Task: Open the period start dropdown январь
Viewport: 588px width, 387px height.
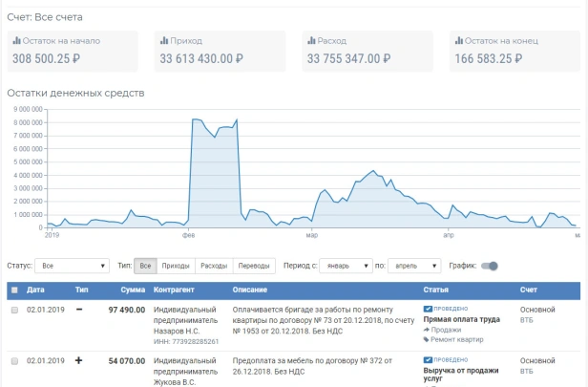Action: [346, 266]
